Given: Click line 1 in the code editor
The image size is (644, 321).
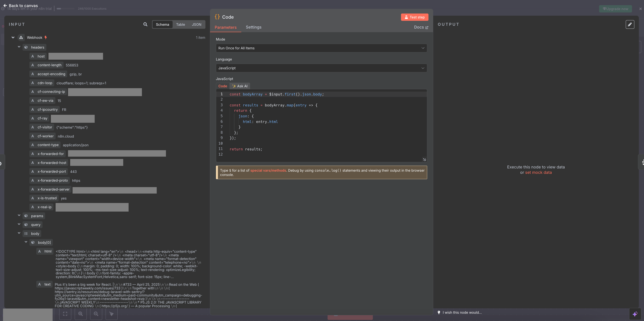Looking at the screenshot, I should (x=321, y=94).
